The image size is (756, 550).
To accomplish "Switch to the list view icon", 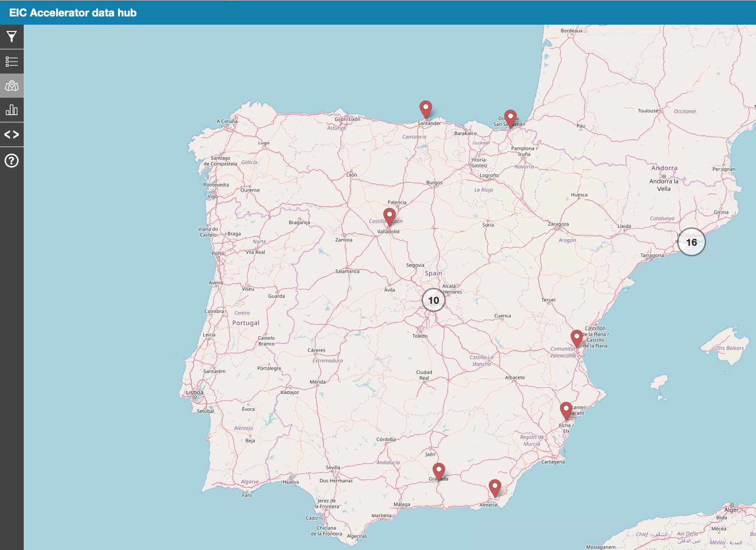I will point(12,61).
